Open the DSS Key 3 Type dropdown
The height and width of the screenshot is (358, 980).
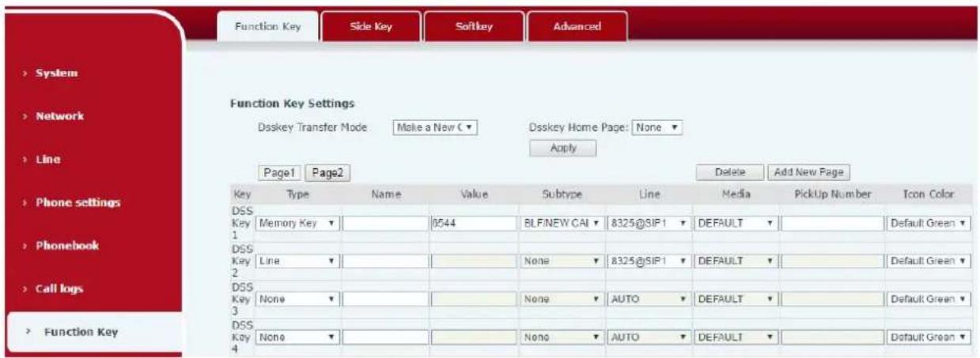coord(297,299)
